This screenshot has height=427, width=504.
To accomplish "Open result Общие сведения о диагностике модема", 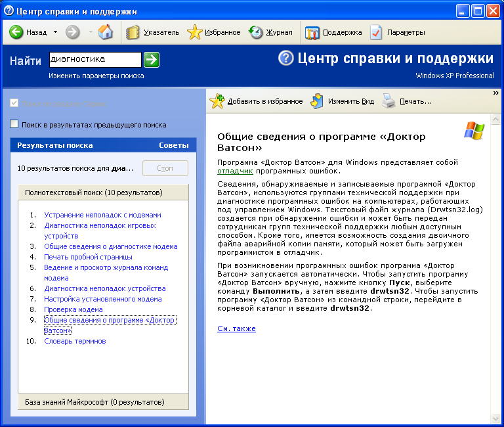I will [x=110, y=246].
